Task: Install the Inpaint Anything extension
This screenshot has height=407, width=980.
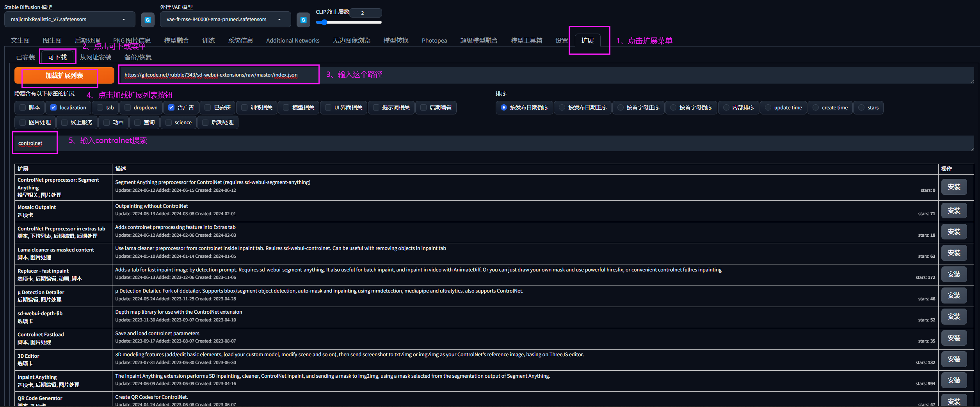Action: (x=954, y=380)
